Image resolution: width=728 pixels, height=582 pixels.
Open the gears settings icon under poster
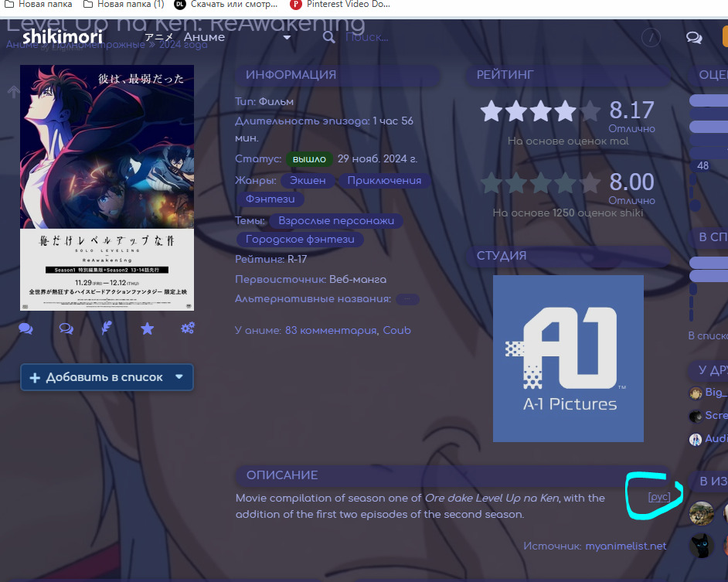[x=188, y=328]
